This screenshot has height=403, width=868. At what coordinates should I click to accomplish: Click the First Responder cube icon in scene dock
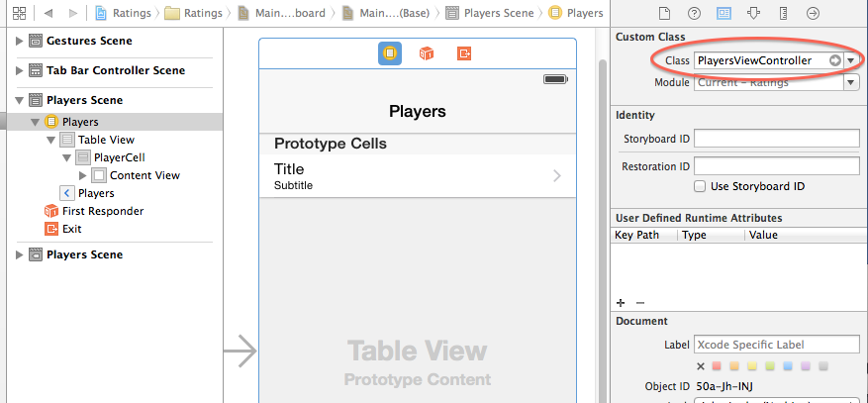pyautogui.click(x=427, y=53)
